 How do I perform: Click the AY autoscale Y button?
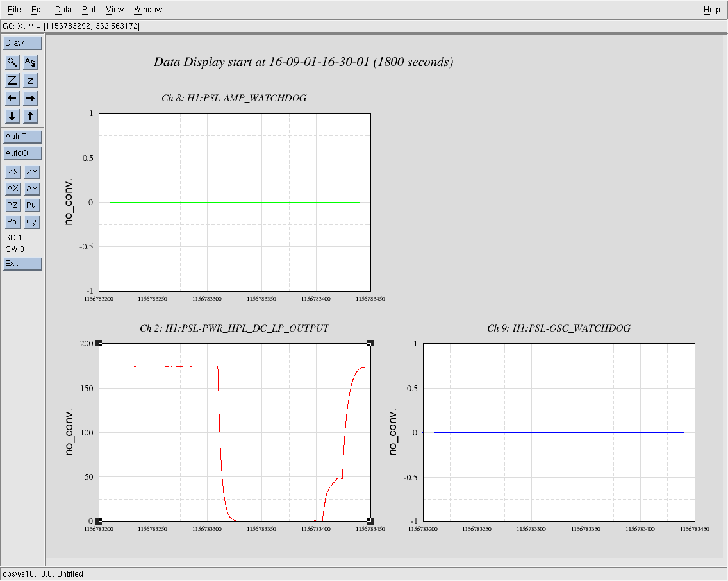pos(32,189)
